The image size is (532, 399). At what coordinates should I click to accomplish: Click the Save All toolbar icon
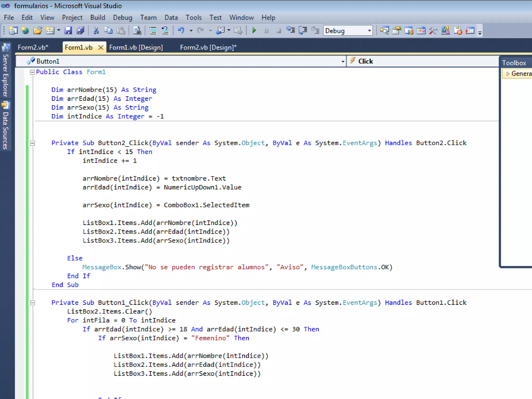click(81, 31)
